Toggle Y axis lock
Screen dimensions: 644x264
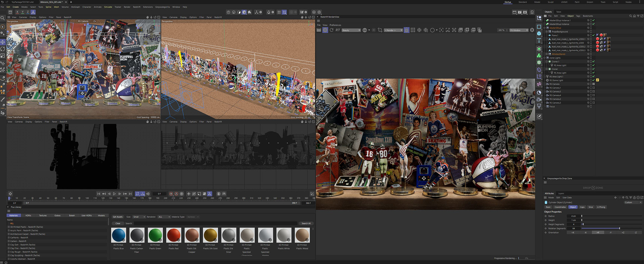click(x=23, y=12)
